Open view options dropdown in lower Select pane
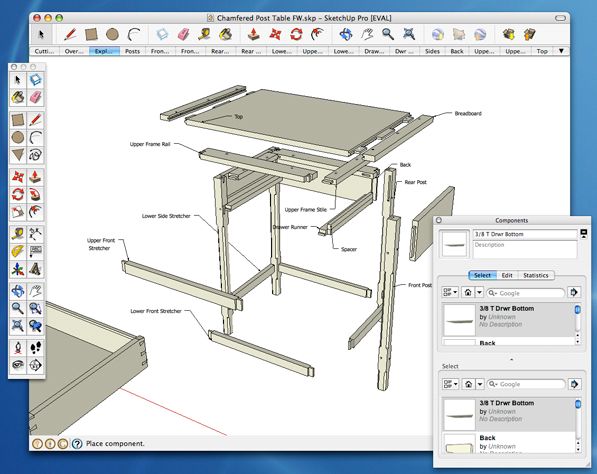Screen dimensions: 597x474 point(450,384)
